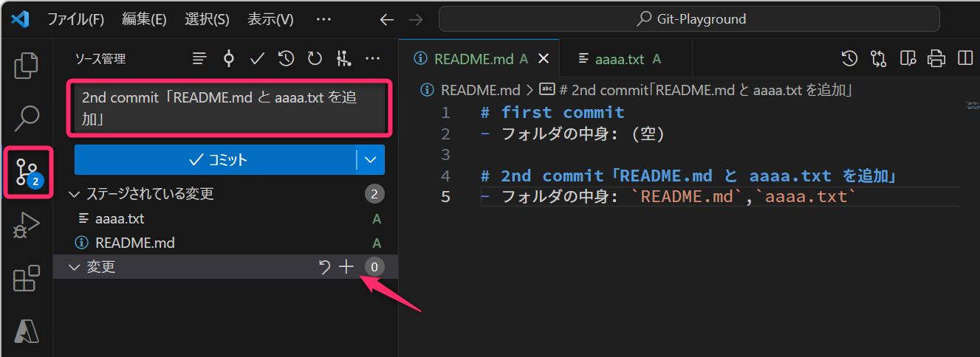Open the ファイル(F) menu
The height and width of the screenshot is (357, 980).
coord(76,19)
